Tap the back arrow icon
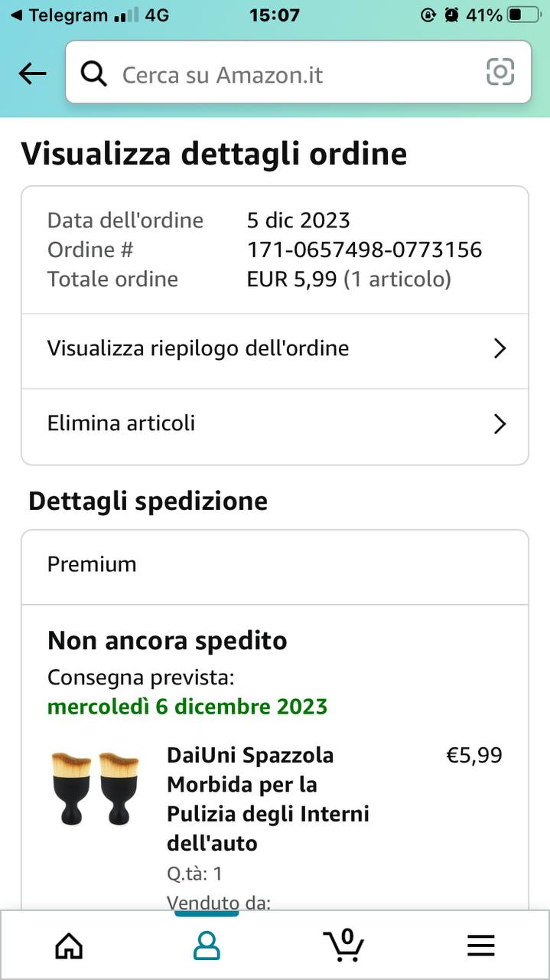The image size is (550, 980). coord(32,73)
